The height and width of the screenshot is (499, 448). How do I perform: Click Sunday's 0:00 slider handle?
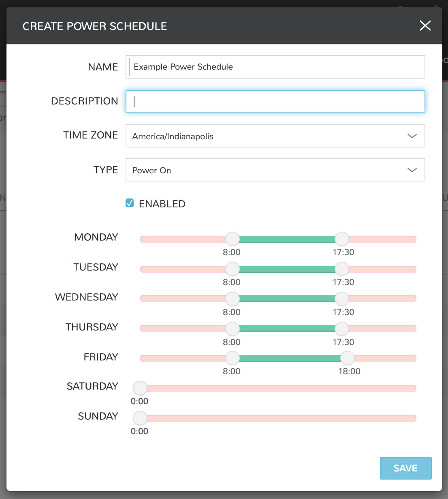[x=140, y=418]
